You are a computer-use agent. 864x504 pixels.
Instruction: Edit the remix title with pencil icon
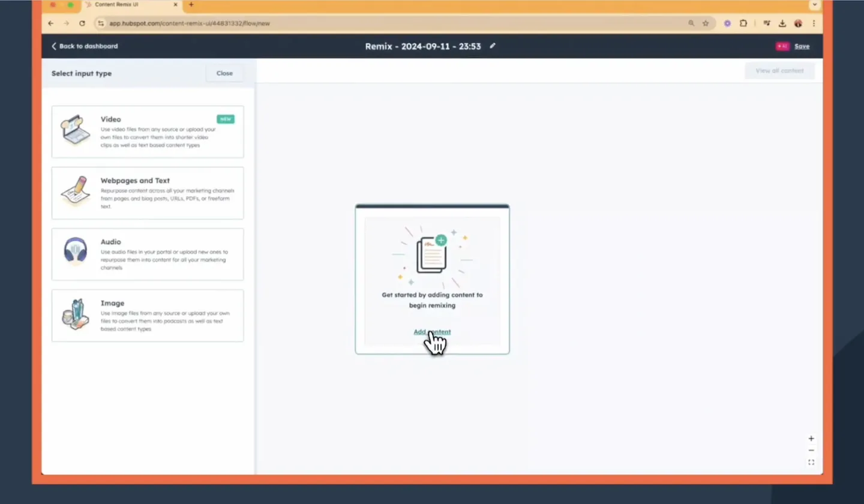point(493,46)
